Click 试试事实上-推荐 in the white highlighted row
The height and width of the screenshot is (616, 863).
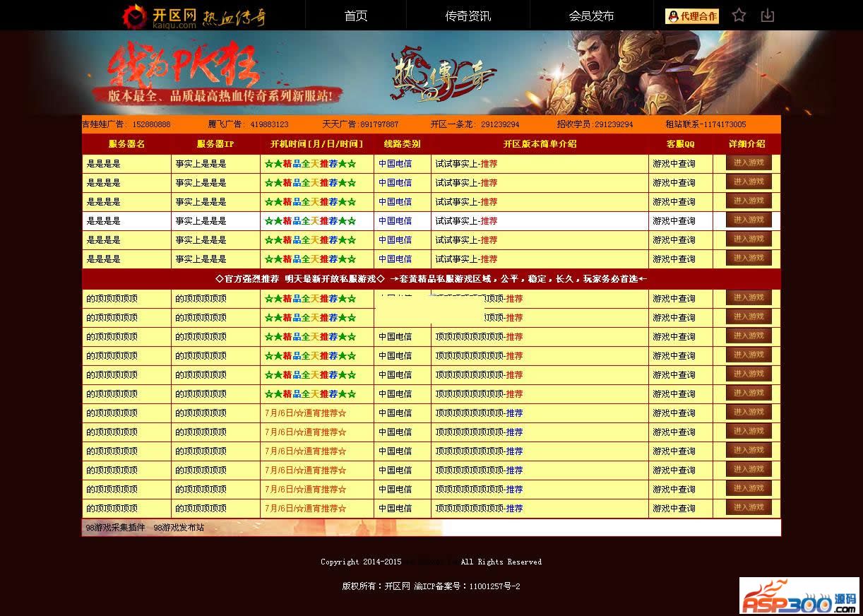click(466, 221)
